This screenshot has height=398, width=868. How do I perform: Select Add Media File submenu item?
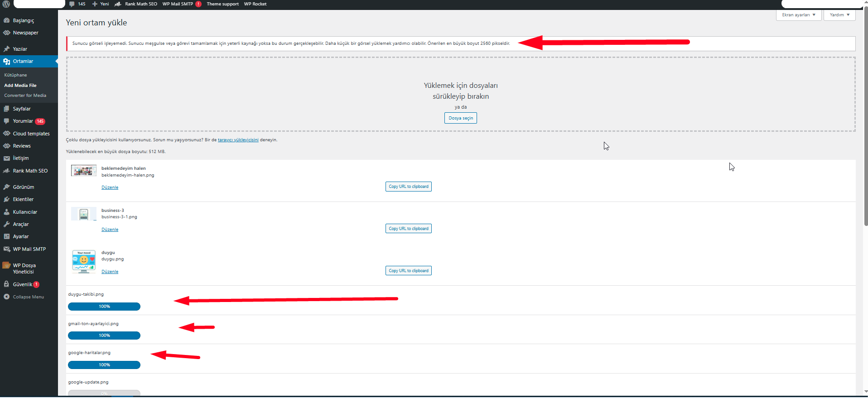20,86
